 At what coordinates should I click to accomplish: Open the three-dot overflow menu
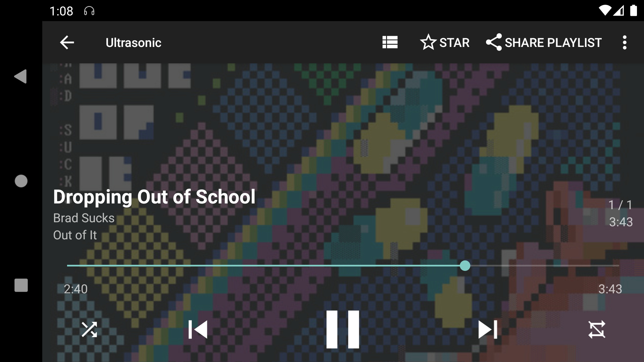tap(624, 43)
